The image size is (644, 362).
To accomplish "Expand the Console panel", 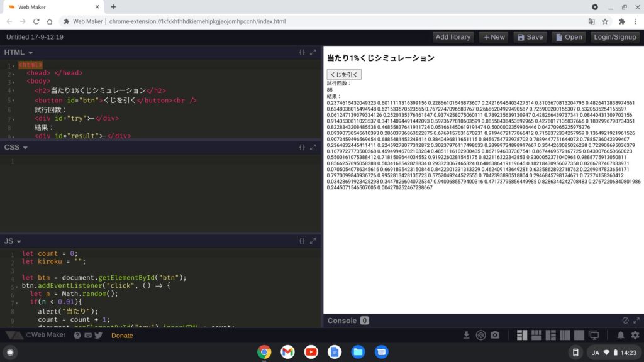I will point(636,321).
